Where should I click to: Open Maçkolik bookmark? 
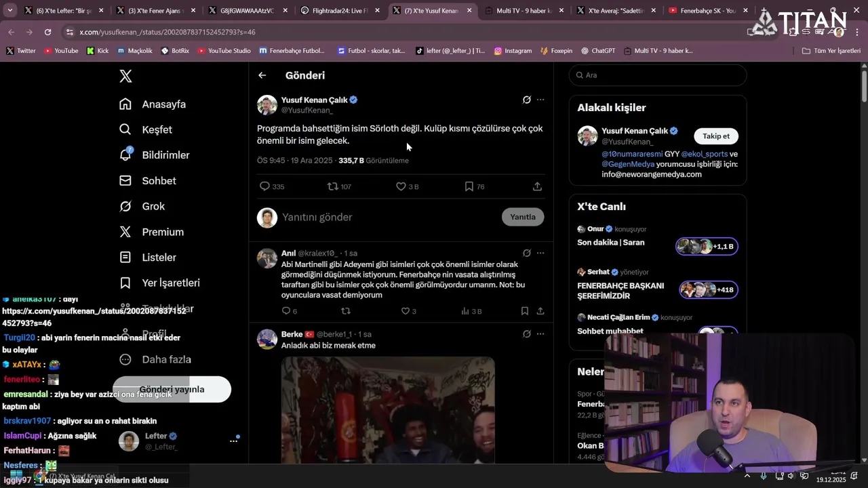(135, 51)
